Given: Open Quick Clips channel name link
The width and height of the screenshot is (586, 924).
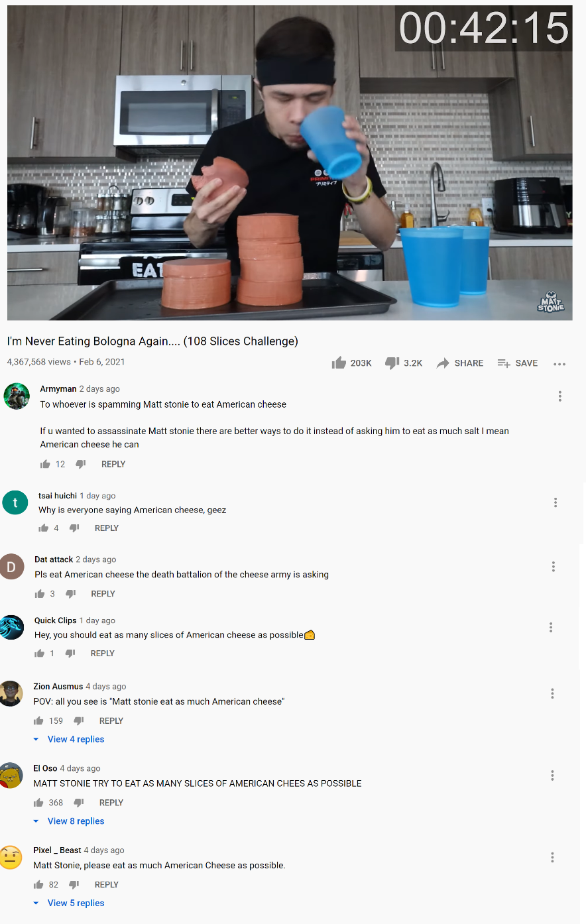Looking at the screenshot, I should click(56, 620).
